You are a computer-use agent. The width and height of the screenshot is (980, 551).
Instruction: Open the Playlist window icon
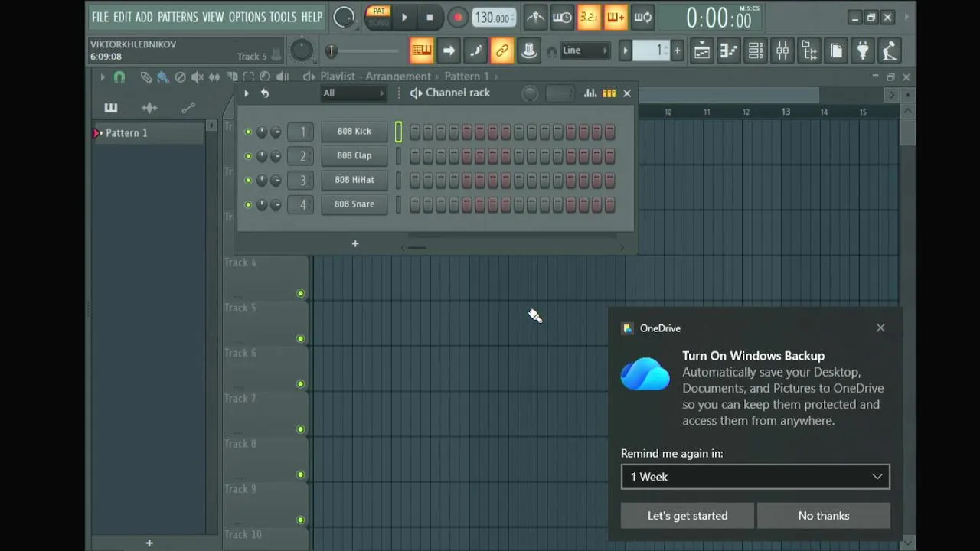coord(702,51)
